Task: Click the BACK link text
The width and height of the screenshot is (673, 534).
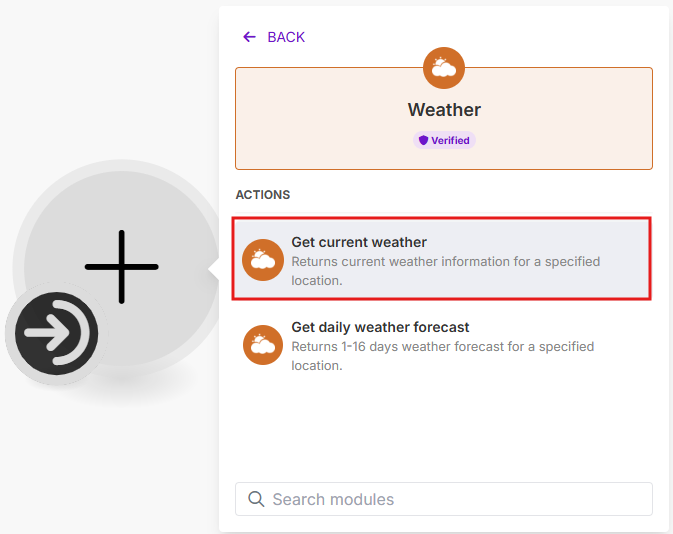Action: 286,37
